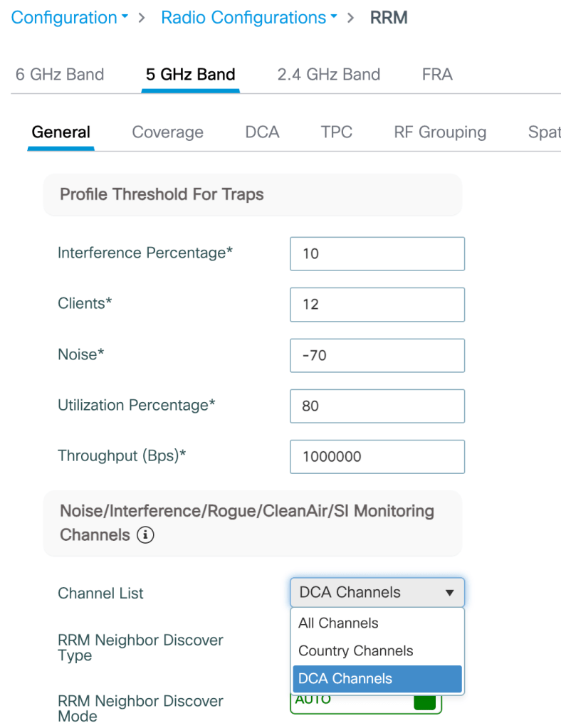
Task: Switch to the 6 GHz Band tab
Action: [60, 75]
